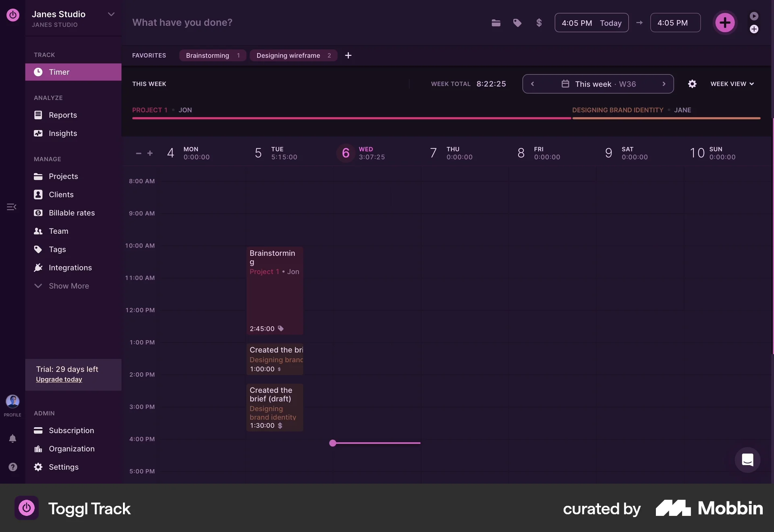Open calendar view settings gear icon
This screenshot has width=774, height=532.
click(692, 84)
